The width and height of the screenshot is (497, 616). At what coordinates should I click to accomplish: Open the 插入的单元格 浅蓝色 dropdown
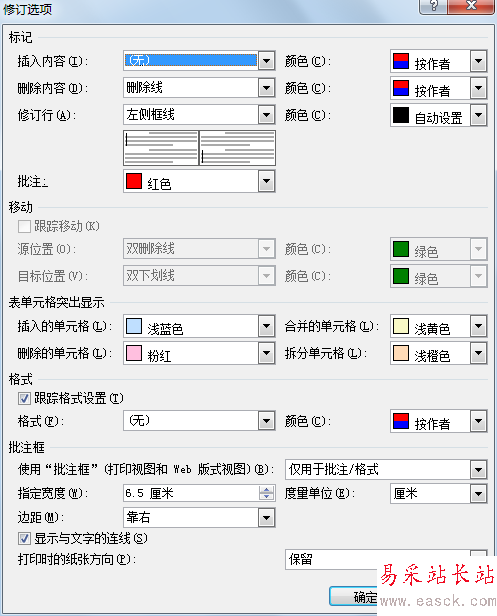[x=266, y=326]
